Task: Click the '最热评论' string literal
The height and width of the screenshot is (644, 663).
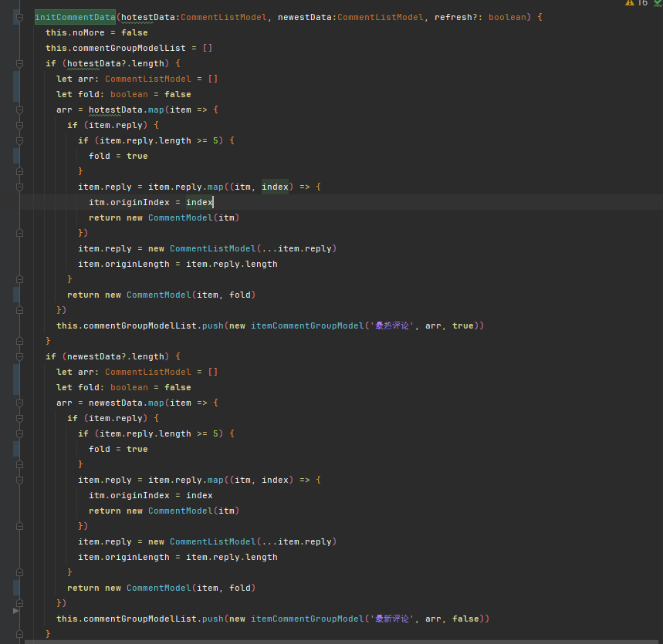Action: (x=391, y=325)
